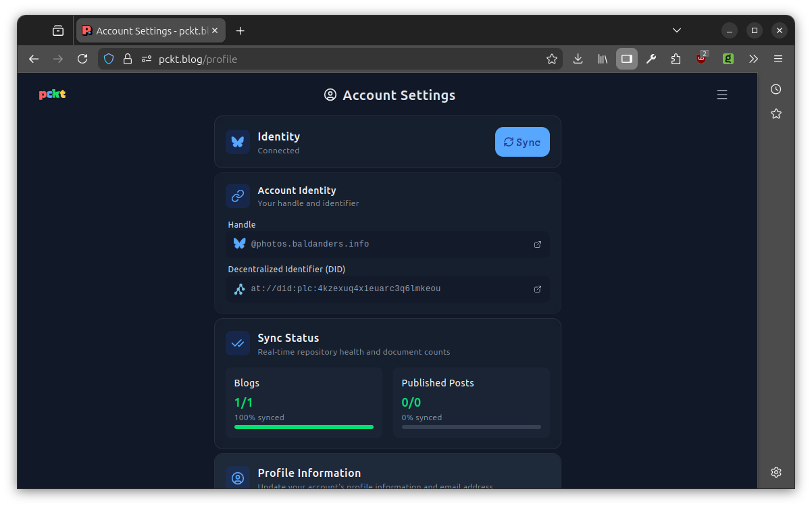Toggle the bookmarks sidebar star icon
The width and height of the screenshot is (812, 508).
tap(776, 113)
